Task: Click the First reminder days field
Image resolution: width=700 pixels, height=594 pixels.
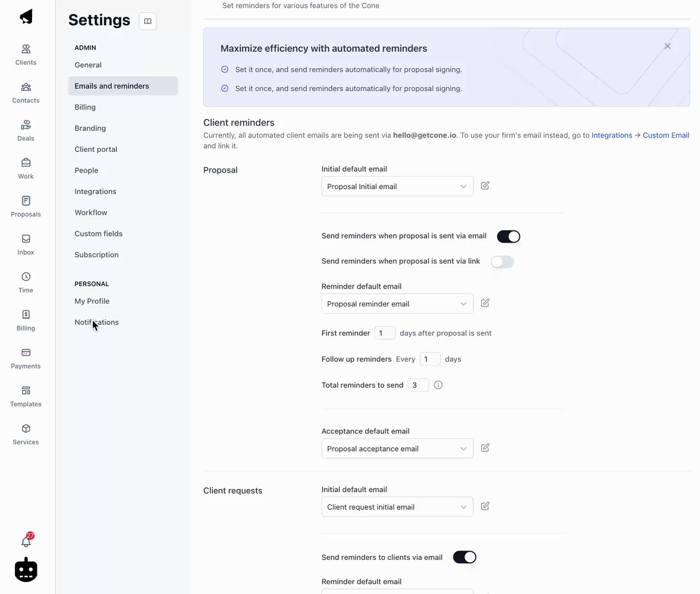Action: tap(384, 333)
